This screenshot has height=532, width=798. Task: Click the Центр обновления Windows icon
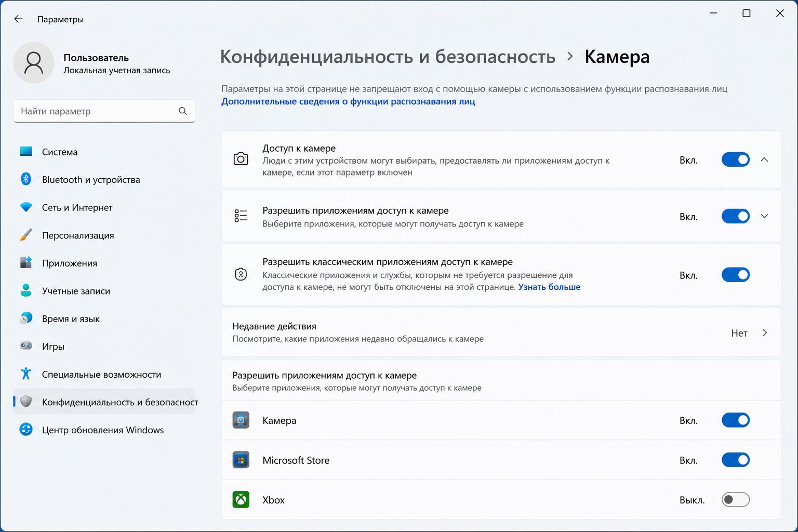[x=26, y=430]
